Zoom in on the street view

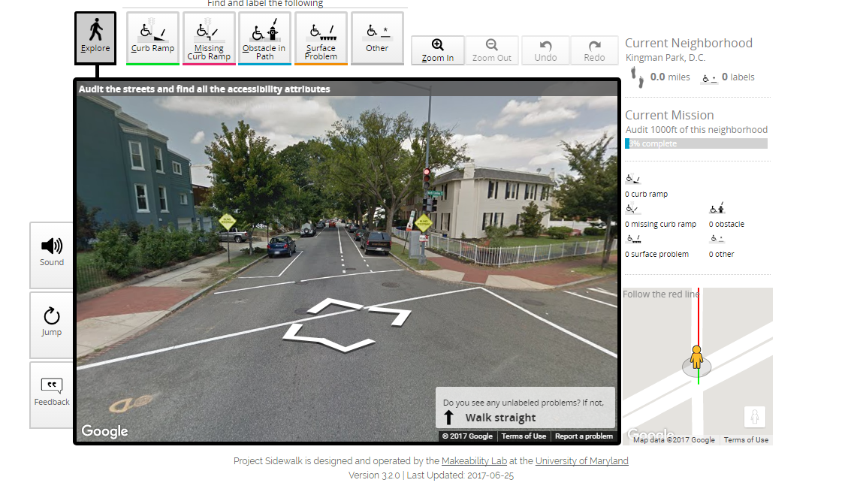438,50
